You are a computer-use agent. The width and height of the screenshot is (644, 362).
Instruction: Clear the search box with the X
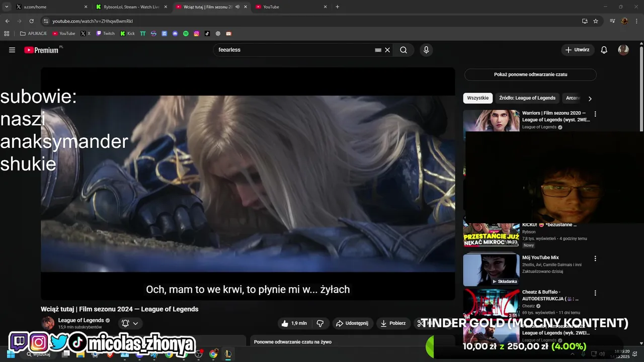387,50
